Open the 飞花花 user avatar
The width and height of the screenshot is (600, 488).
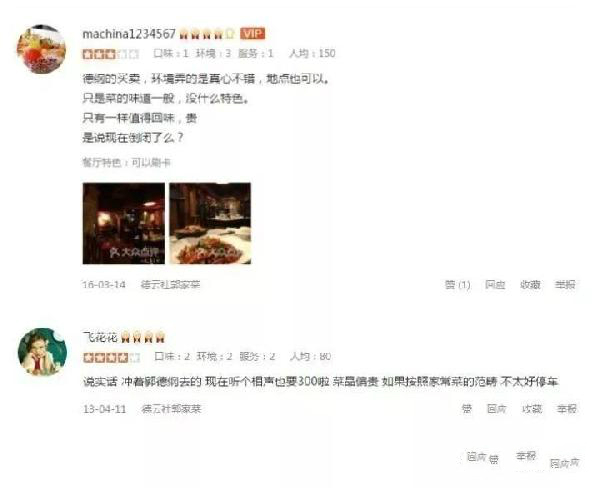click(x=42, y=352)
